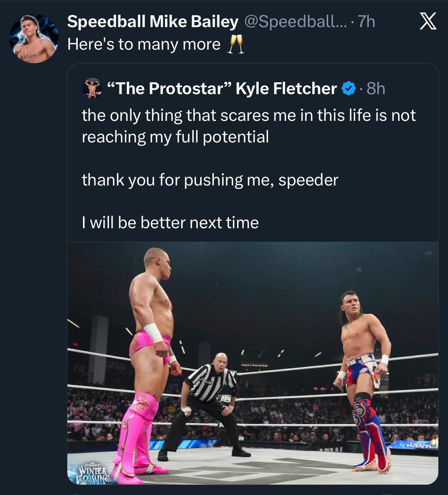The width and height of the screenshot is (448, 495).
Task: Click the blue verified badge
Action: [349, 89]
